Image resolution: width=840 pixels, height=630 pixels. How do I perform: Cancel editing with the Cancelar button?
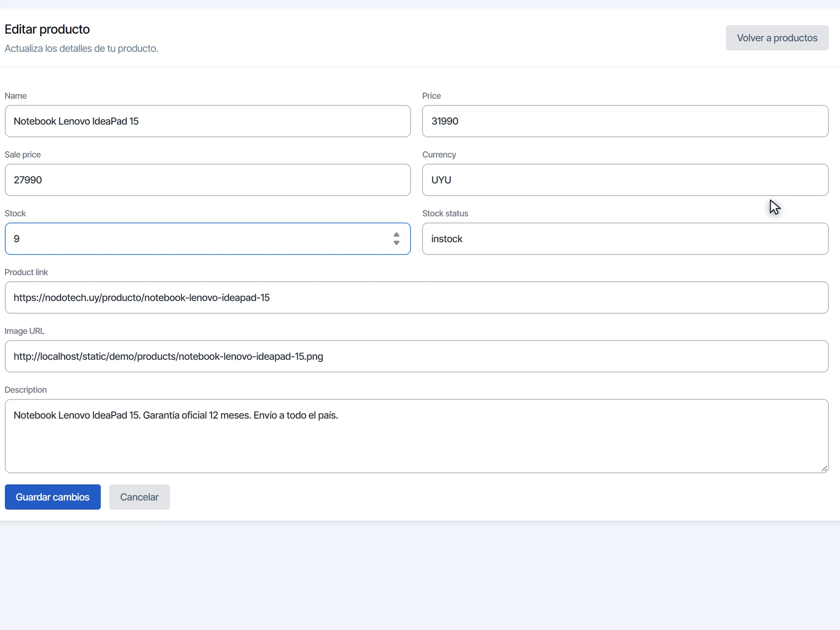pos(140,497)
